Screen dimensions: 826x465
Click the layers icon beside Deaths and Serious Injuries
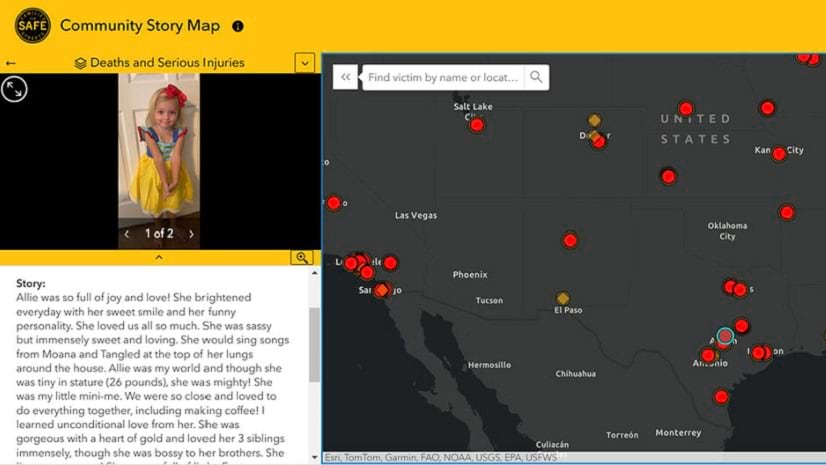click(x=80, y=63)
